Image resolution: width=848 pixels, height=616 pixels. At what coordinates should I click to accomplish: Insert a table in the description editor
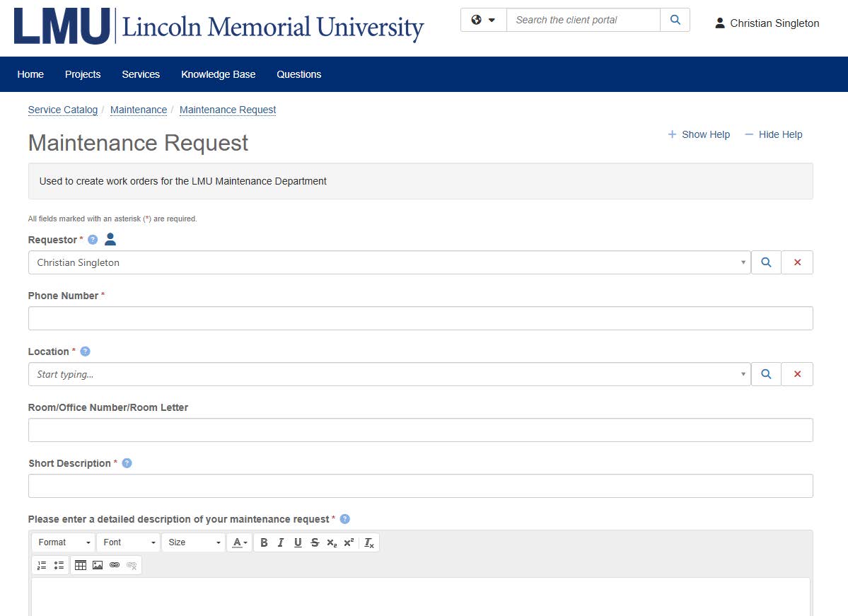click(x=80, y=565)
